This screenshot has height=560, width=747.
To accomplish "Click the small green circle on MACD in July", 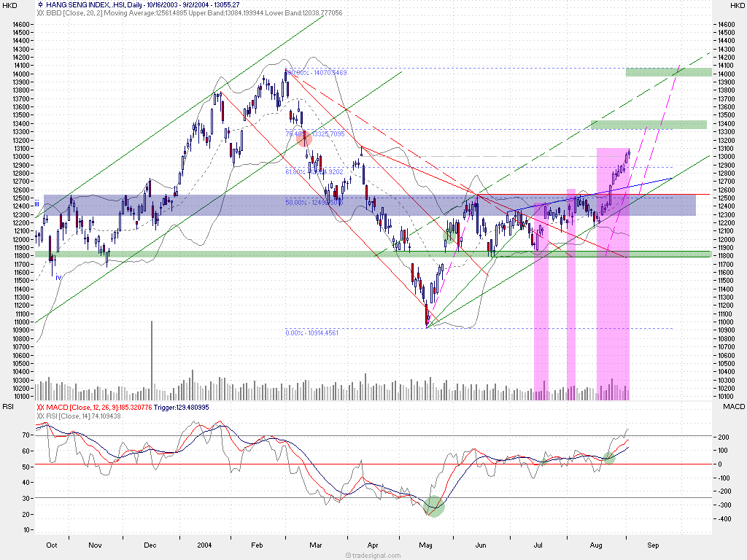I will point(543,459).
